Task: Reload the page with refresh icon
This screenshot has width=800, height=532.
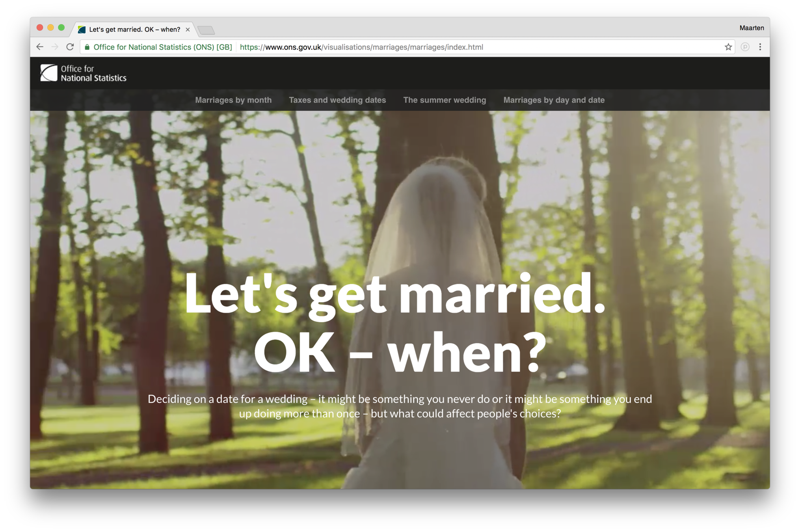Action: point(70,47)
